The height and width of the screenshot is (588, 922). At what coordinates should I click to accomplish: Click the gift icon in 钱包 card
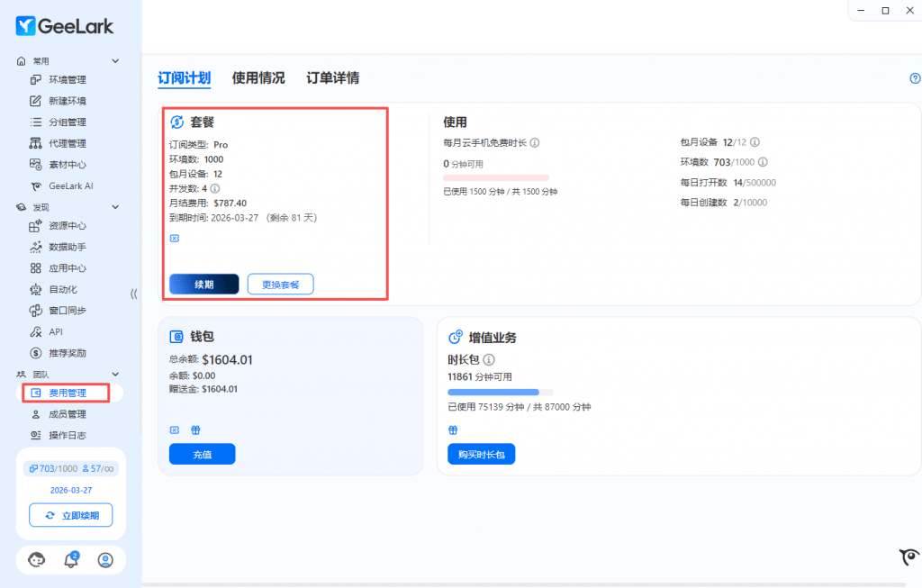click(194, 430)
